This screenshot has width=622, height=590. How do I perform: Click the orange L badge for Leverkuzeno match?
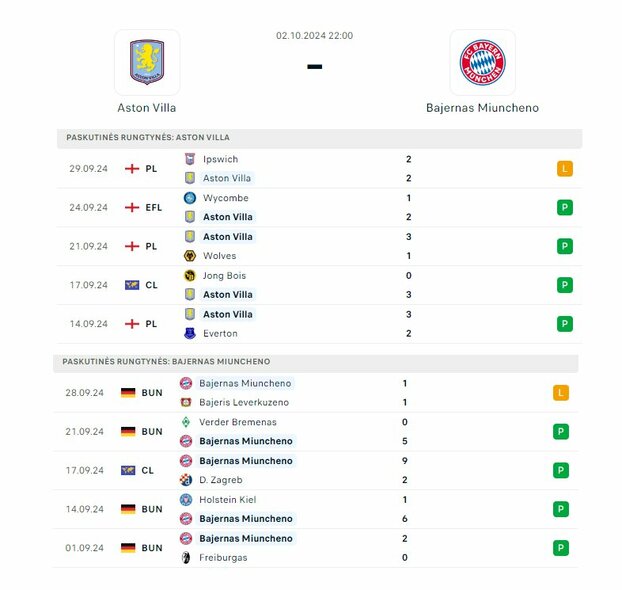point(561,393)
